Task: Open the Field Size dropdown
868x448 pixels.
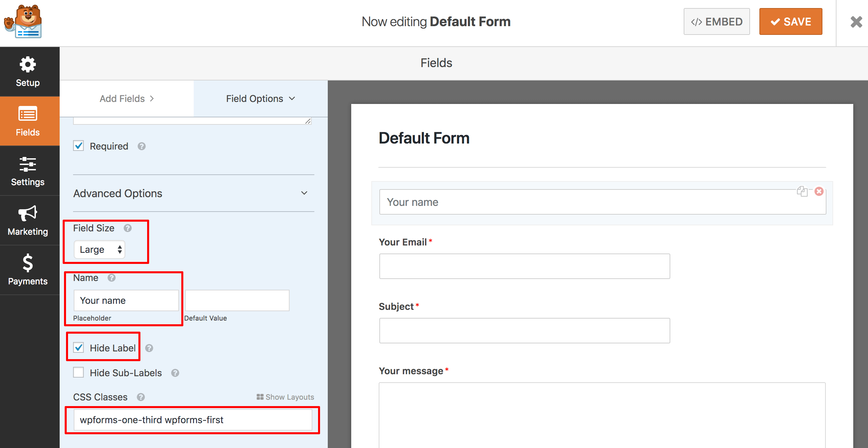Action: point(100,249)
